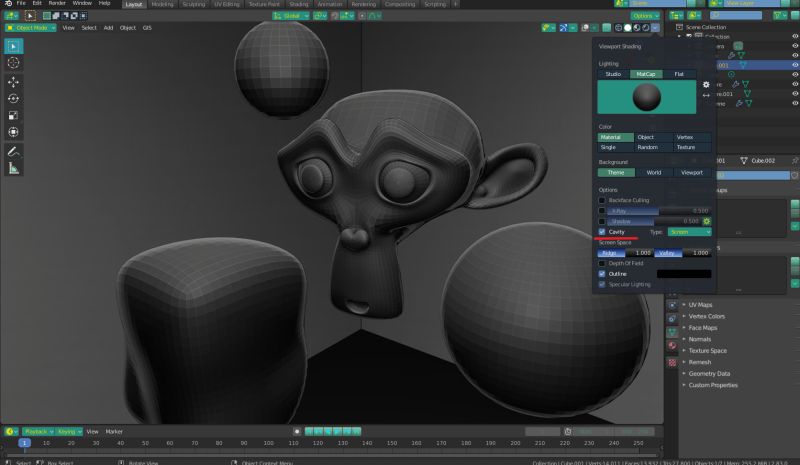Open shadow settings gear next to Shadow
Viewport: 800px width, 465px height.
coord(707,222)
